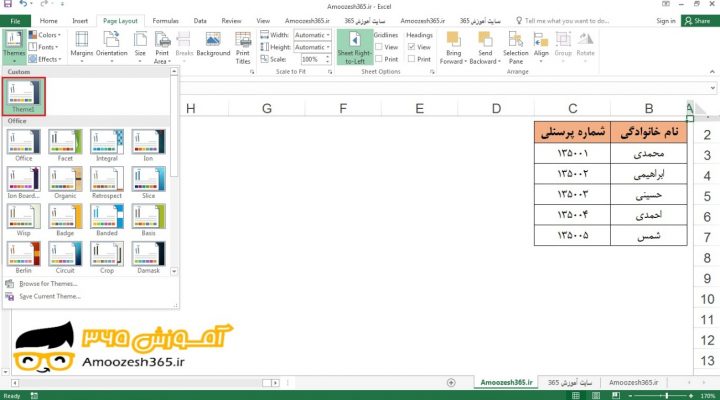Toggle Gridlines Print checkbox
The width and height of the screenshot is (720, 400).
tap(379, 59)
